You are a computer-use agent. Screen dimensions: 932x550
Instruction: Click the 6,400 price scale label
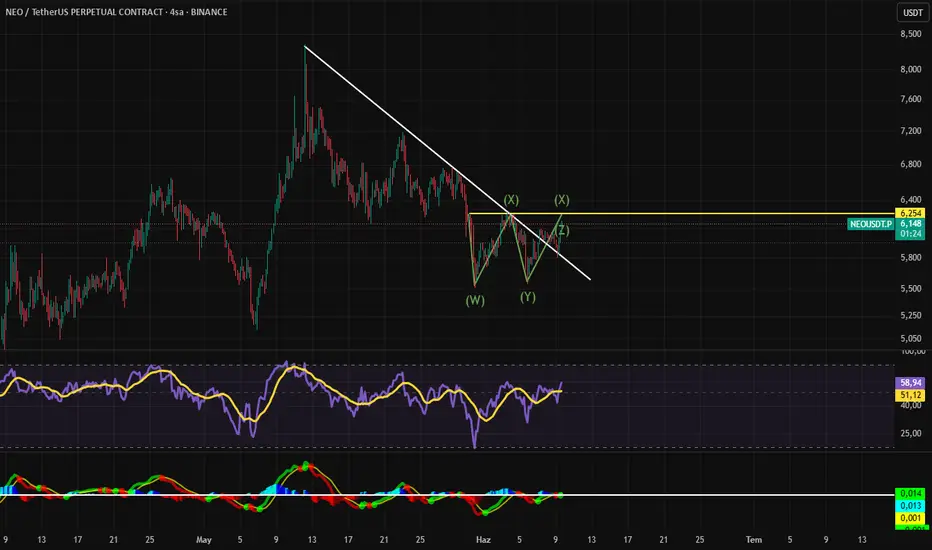click(x=911, y=200)
